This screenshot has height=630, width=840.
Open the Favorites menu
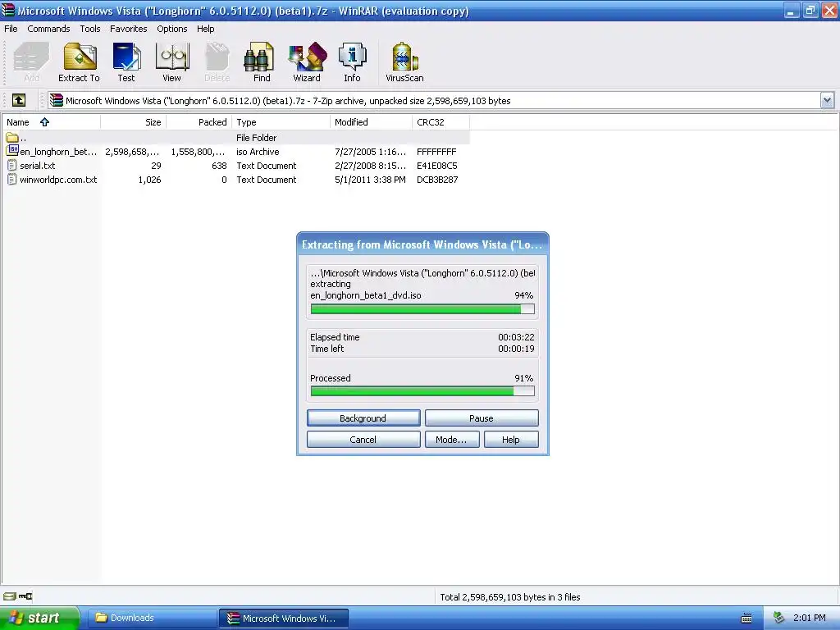click(x=129, y=29)
